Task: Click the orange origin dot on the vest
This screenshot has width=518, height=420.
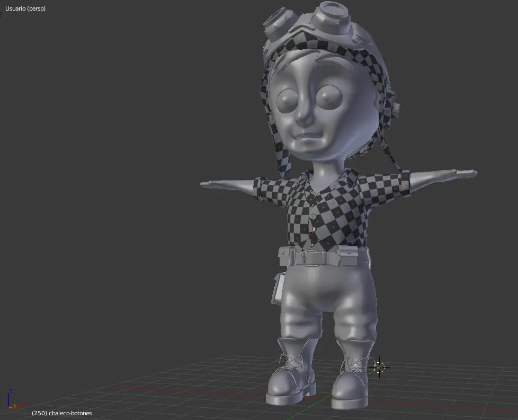Action: (313, 229)
